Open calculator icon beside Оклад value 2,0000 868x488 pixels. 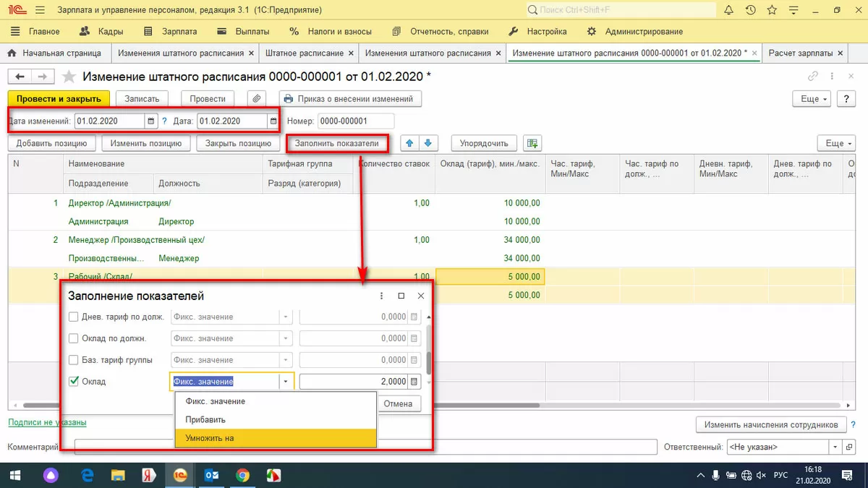click(414, 382)
